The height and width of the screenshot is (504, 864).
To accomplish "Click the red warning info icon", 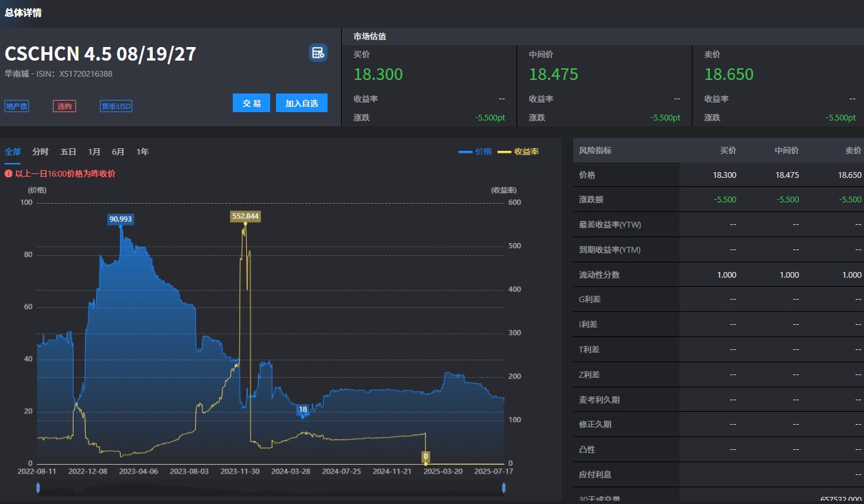I will point(8,173).
